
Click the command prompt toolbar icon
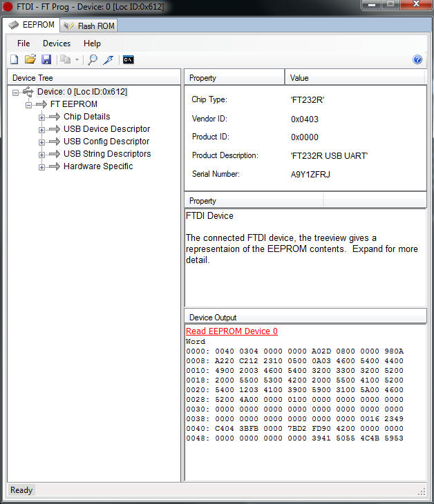pyautogui.click(x=128, y=60)
